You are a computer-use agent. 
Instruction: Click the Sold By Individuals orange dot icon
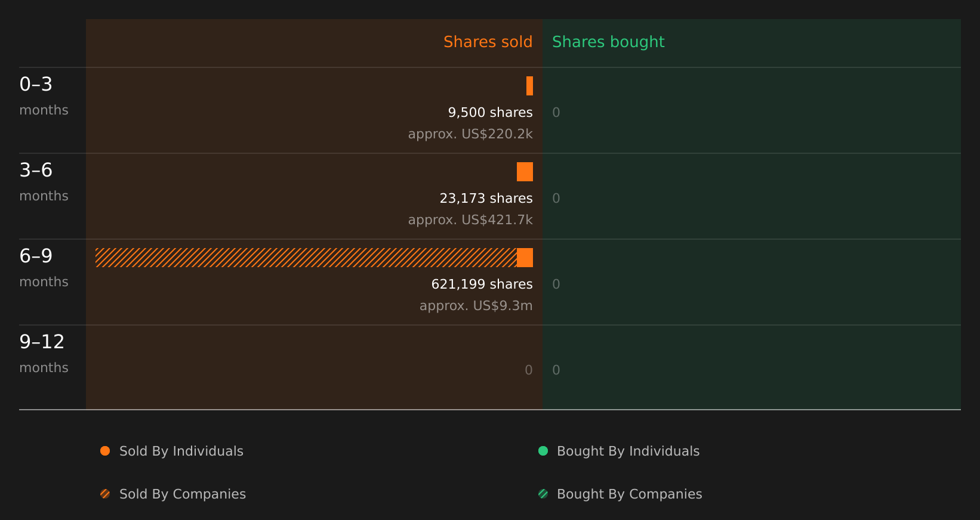(105, 451)
